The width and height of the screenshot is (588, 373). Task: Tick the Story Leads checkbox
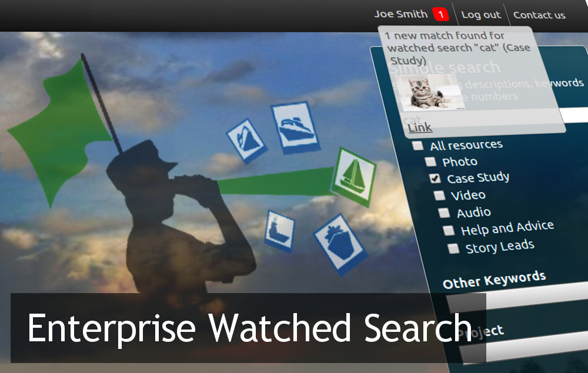coord(453,248)
